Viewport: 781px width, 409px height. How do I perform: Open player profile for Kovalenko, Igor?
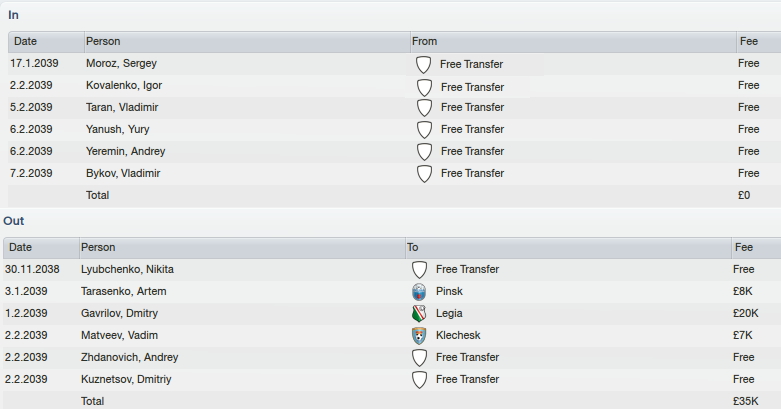tap(124, 85)
